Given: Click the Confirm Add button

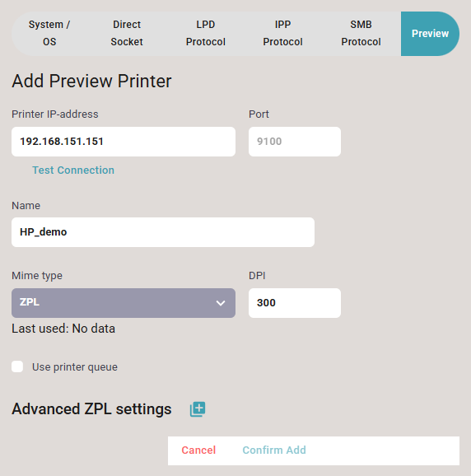Looking at the screenshot, I should [274, 450].
